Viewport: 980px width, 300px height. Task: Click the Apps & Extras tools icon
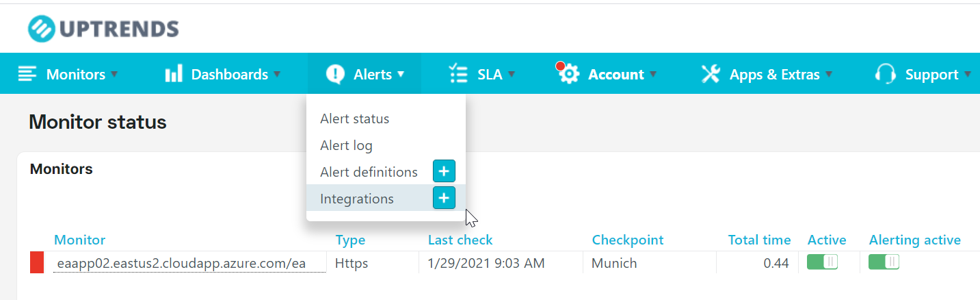[711, 74]
